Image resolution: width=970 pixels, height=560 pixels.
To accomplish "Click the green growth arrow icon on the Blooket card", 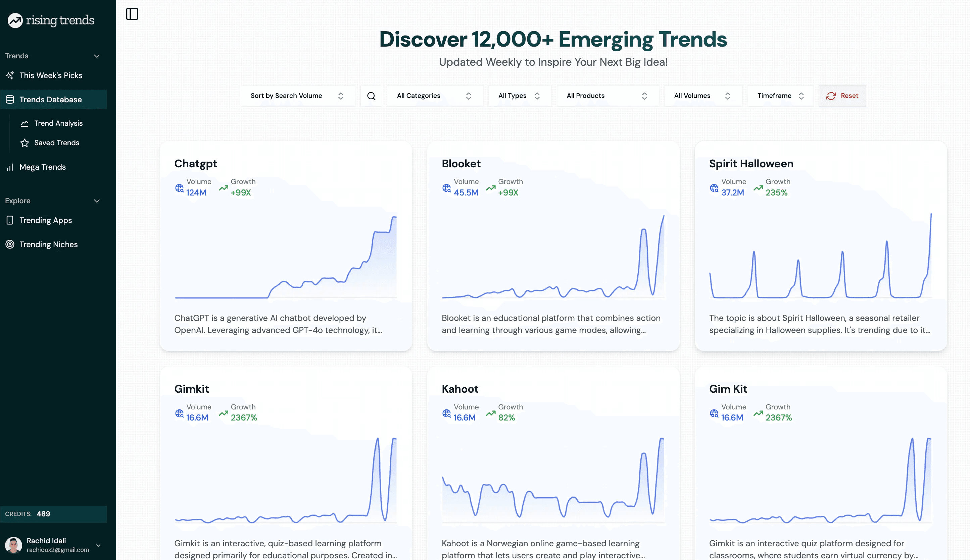I will [490, 188].
